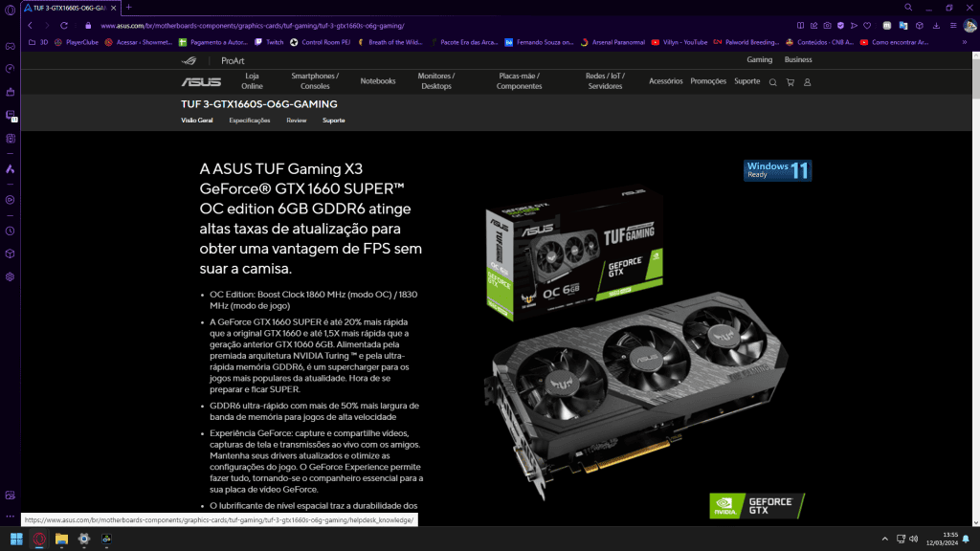Open the shopping bag sidebar icon

pyautogui.click(x=10, y=92)
